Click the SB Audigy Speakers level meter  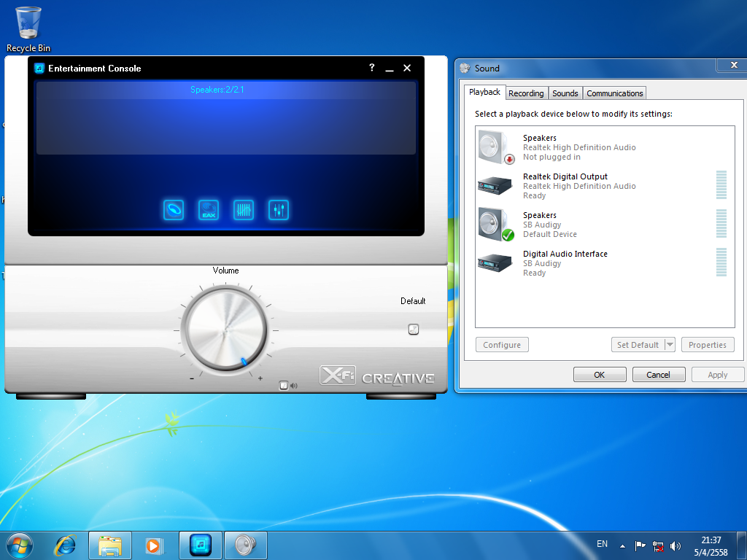point(721,223)
